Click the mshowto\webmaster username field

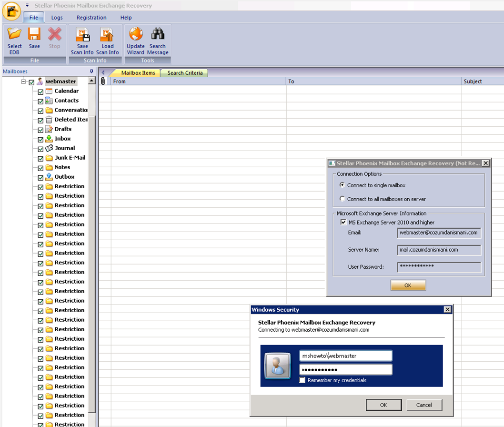click(346, 356)
